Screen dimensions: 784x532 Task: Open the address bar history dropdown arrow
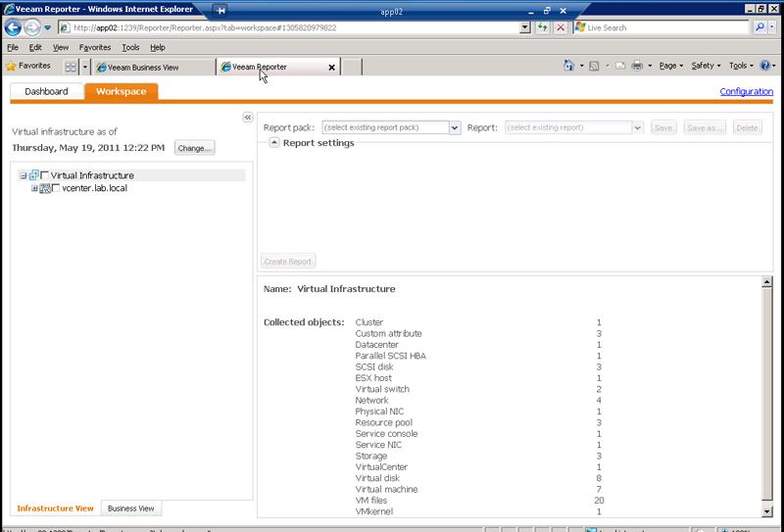click(525, 27)
